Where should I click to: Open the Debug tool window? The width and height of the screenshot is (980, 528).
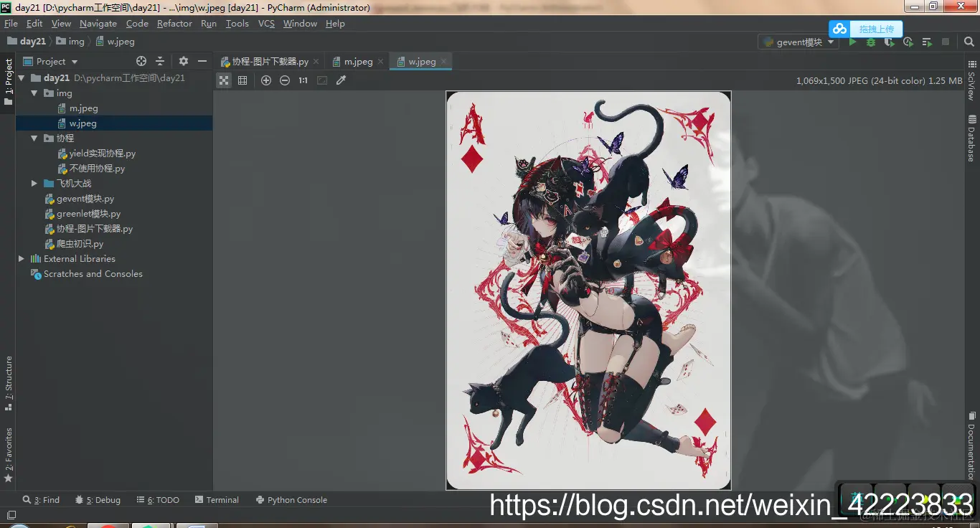[x=98, y=500]
